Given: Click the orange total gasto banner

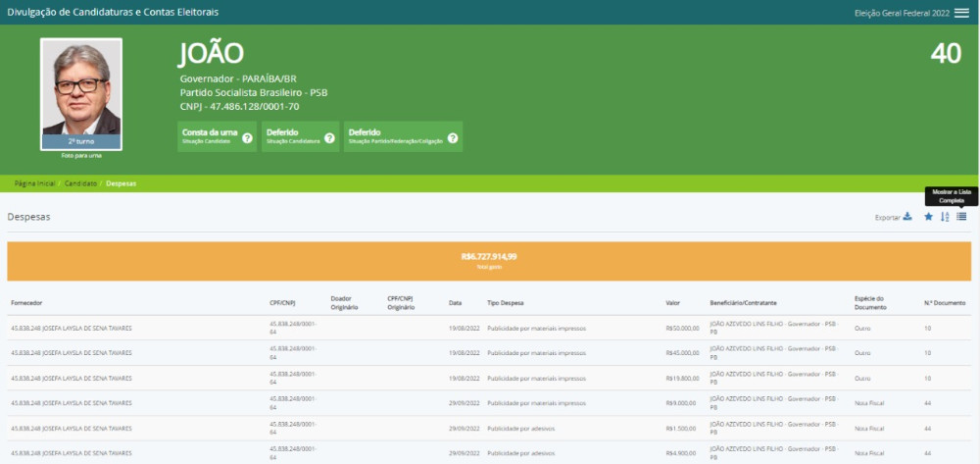Looking at the screenshot, I should tap(489, 260).
